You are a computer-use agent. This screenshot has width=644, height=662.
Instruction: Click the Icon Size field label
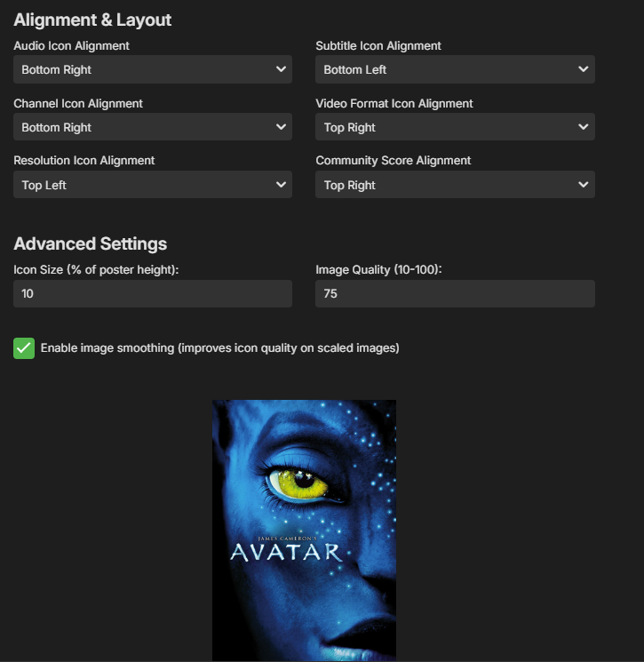[x=96, y=270]
